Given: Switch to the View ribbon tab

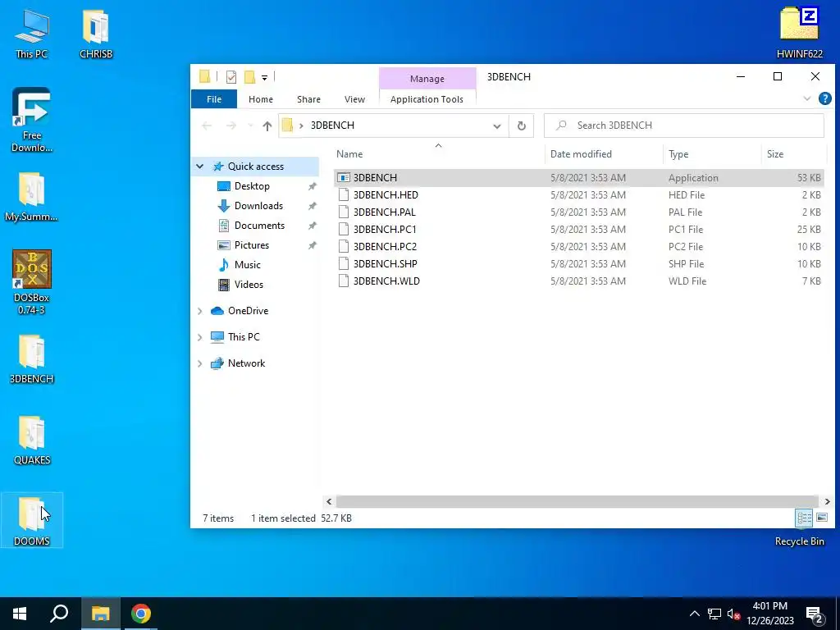Looking at the screenshot, I should pyautogui.click(x=354, y=99).
